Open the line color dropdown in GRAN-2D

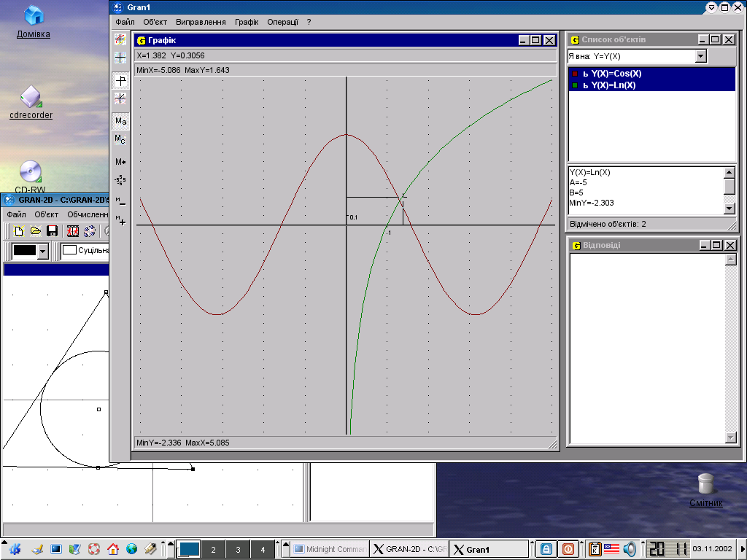click(42, 252)
